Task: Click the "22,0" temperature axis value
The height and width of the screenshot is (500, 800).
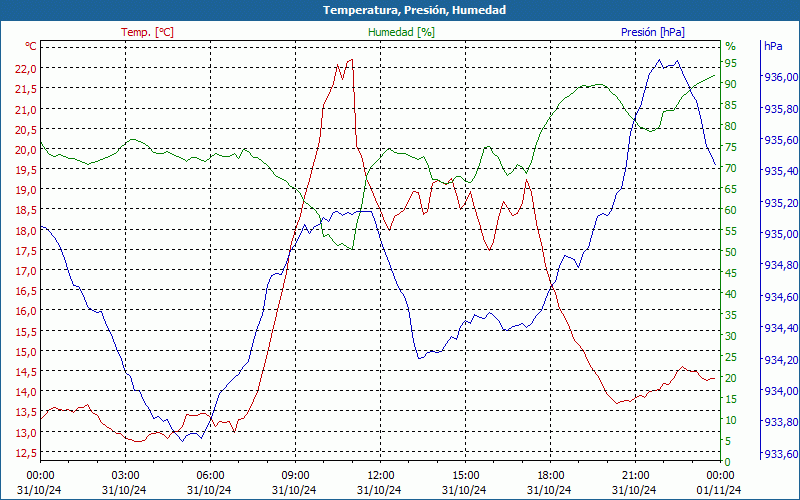Action: [25, 69]
